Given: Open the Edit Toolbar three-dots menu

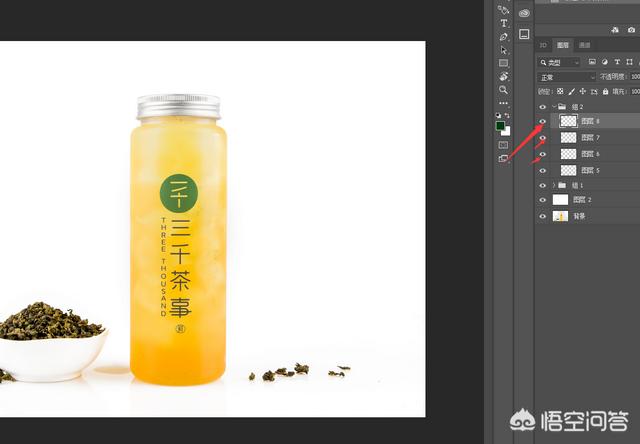Looking at the screenshot, I should pyautogui.click(x=504, y=103).
